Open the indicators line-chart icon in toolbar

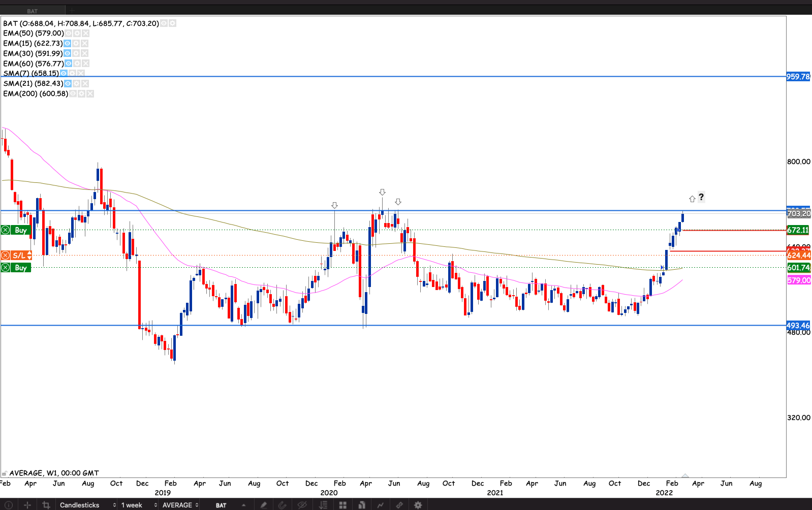tap(380, 505)
